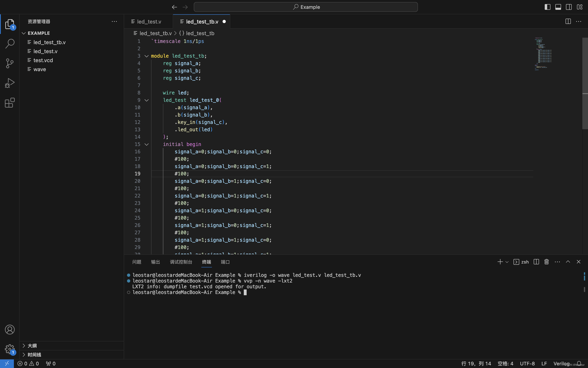
Task: Click code text 'wire led;' on line 8
Action: [x=176, y=93]
